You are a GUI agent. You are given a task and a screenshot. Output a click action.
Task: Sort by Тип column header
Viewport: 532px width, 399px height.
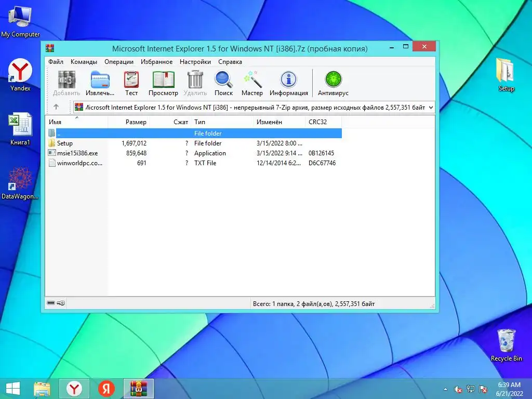[x=222, y=122]
